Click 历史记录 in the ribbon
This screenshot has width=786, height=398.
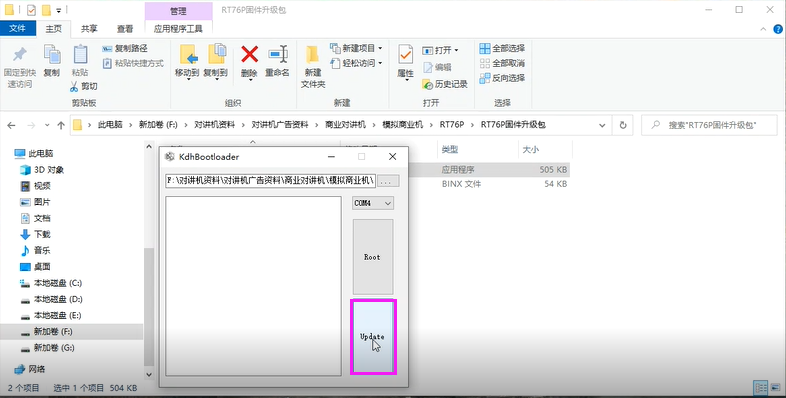point(445,84)
